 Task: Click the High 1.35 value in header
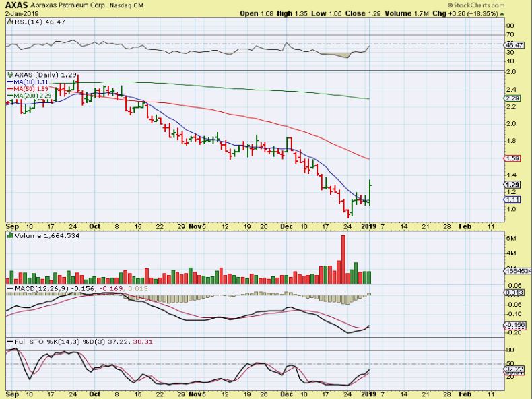pyautogui.click(x=292, y=13)
